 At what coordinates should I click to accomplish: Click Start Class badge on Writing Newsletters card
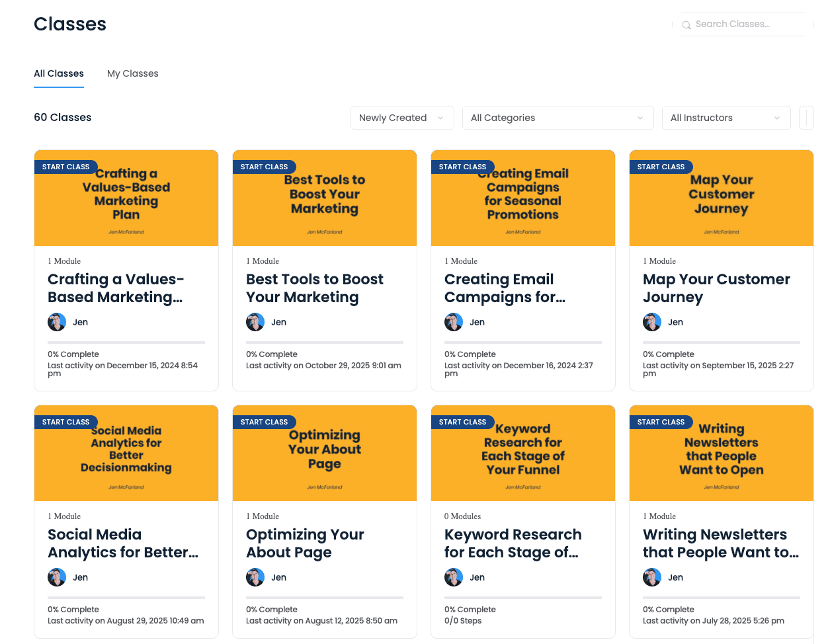(x=661, y=422)
